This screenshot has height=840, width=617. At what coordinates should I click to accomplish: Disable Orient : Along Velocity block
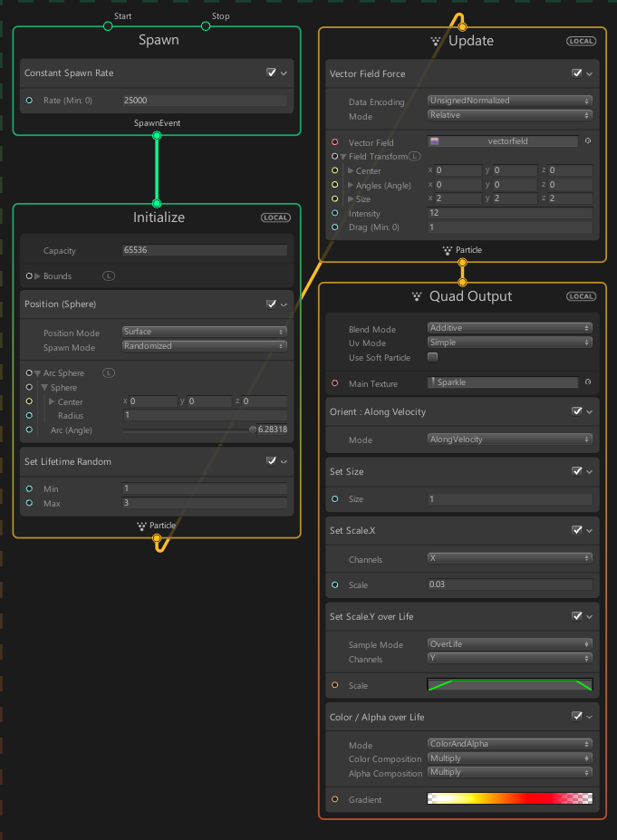(x=577, y=410)
